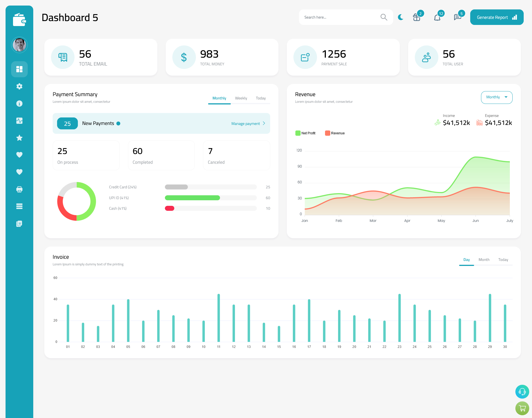
Task: Expand the gifts/promotions icon dropdown
Action: 416,17
